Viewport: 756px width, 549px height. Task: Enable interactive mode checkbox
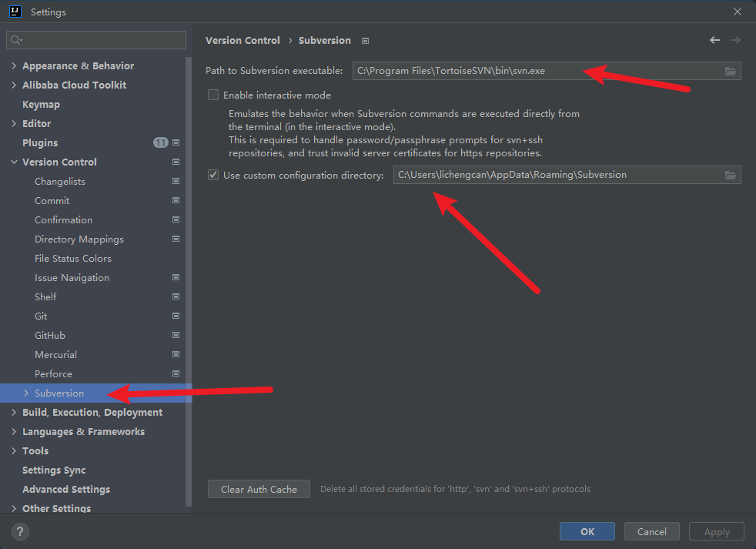click(x=213, y=95)
